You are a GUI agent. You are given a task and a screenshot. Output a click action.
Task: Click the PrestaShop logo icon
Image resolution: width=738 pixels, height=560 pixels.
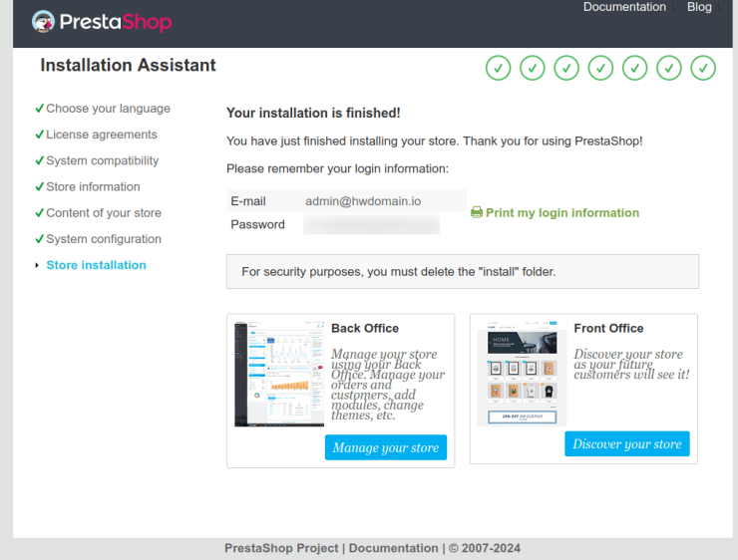coord(43,21)
